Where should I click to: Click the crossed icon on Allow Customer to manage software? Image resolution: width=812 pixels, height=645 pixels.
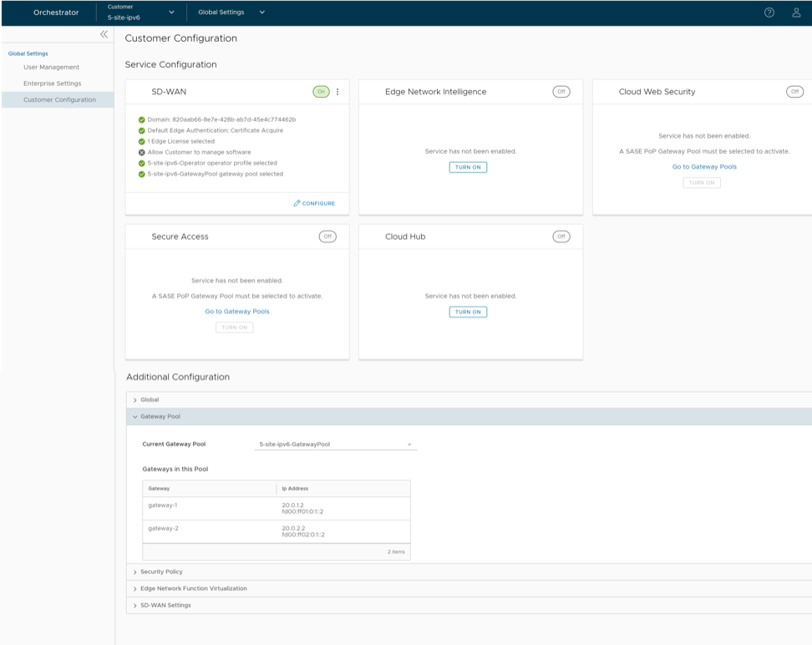142,151
